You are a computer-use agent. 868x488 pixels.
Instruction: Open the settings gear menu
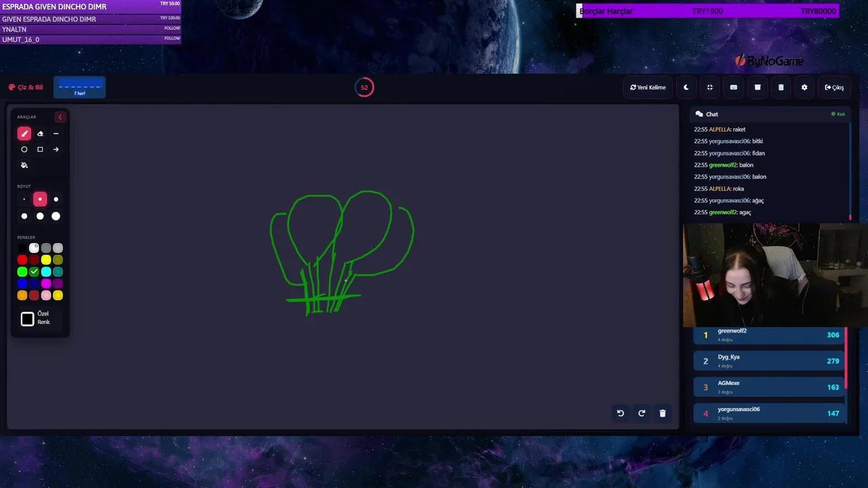pos(804,87)
